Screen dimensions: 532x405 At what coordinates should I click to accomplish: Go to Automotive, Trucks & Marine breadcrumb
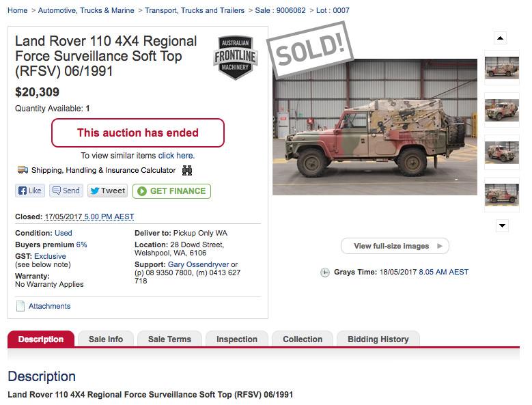(x=87, y=10)
